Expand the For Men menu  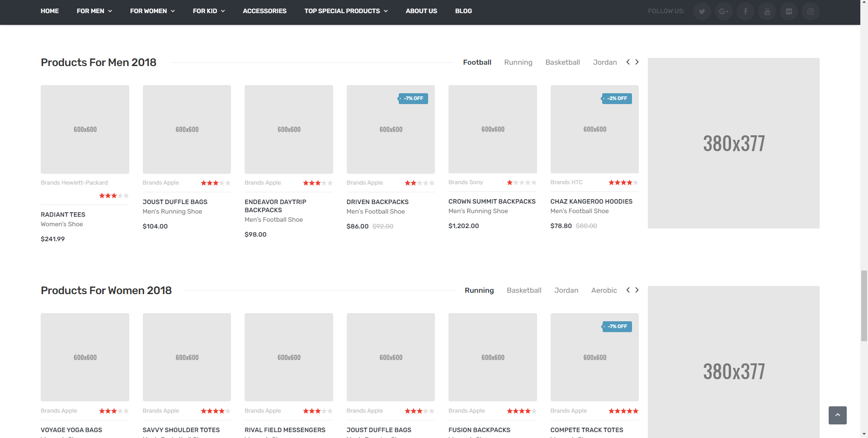pos(94,11)
